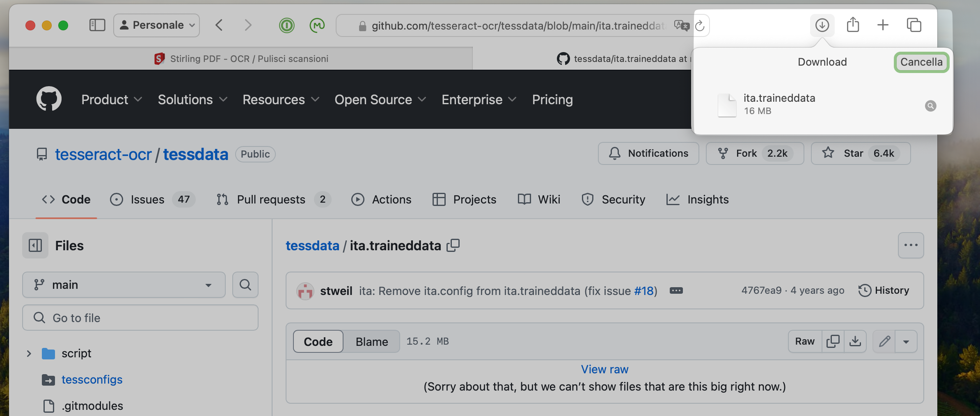Collapse the Files tree panel icon
The image size is (980, 416).
pos(35,245)
